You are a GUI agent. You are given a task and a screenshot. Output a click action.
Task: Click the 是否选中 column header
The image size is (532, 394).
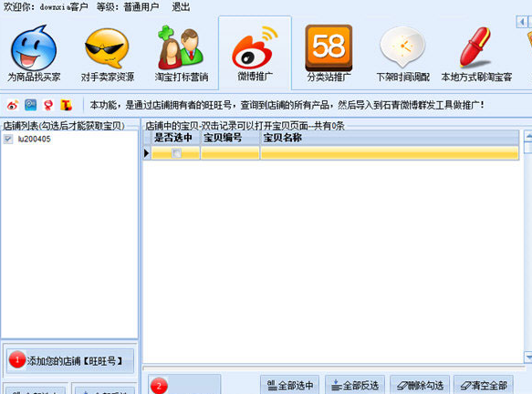tap(176, 138)
